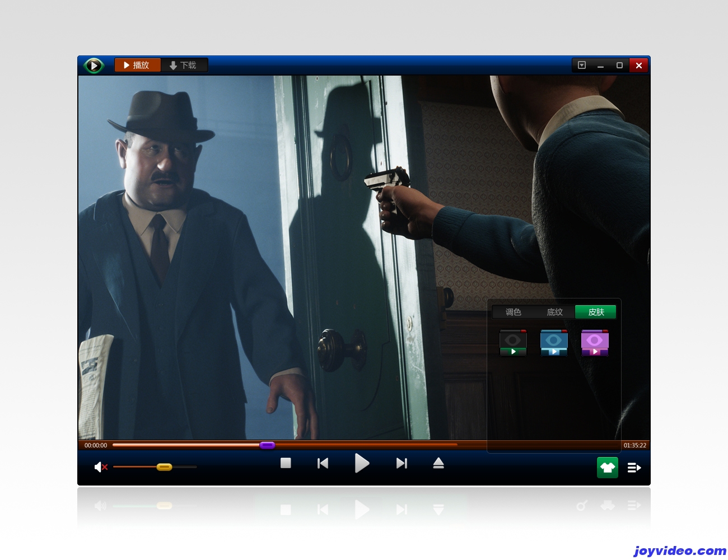Unmute the speaker icon
728x560 pixels.
(x=101, y=466)
